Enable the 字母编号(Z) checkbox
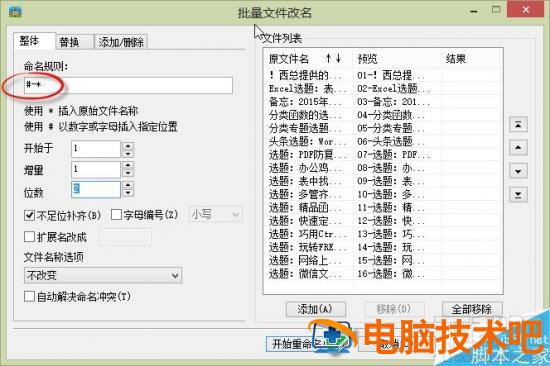This screenshot has width=550, height=366. click(x=116, y=214)
